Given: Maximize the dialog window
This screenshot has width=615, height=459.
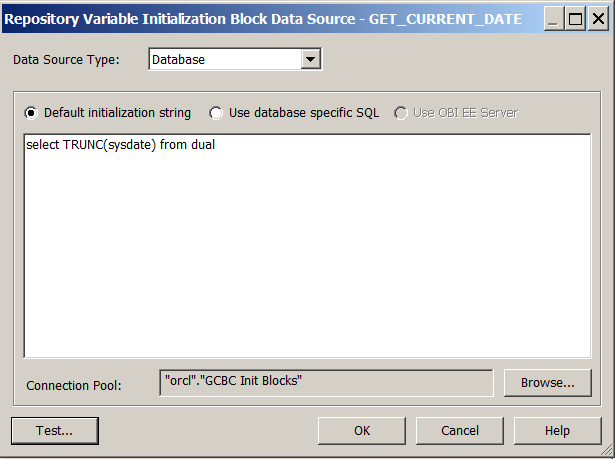Looking at the screenshot, I should coord(575,19).
